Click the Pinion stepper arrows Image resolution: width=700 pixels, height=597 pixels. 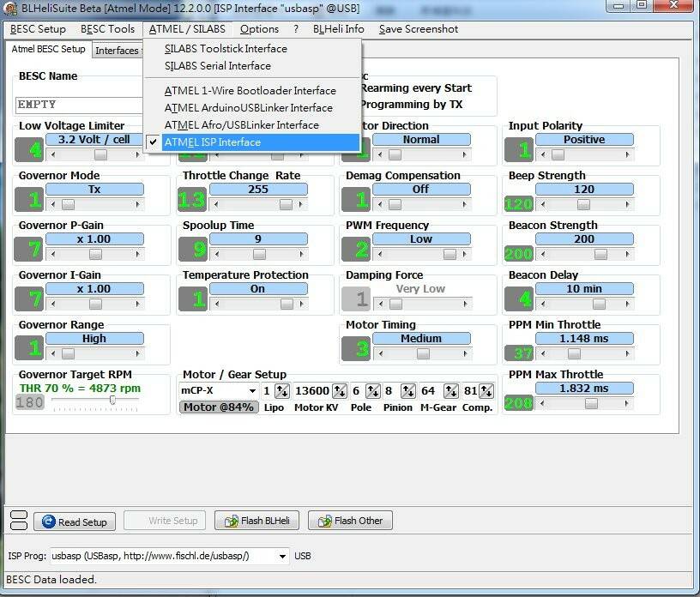point(407,391)
